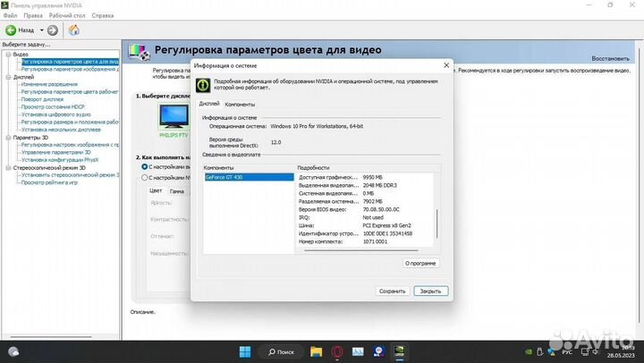
Task: Click the 2048 MB DDR3 value row
Action: (x=365, y=185)
